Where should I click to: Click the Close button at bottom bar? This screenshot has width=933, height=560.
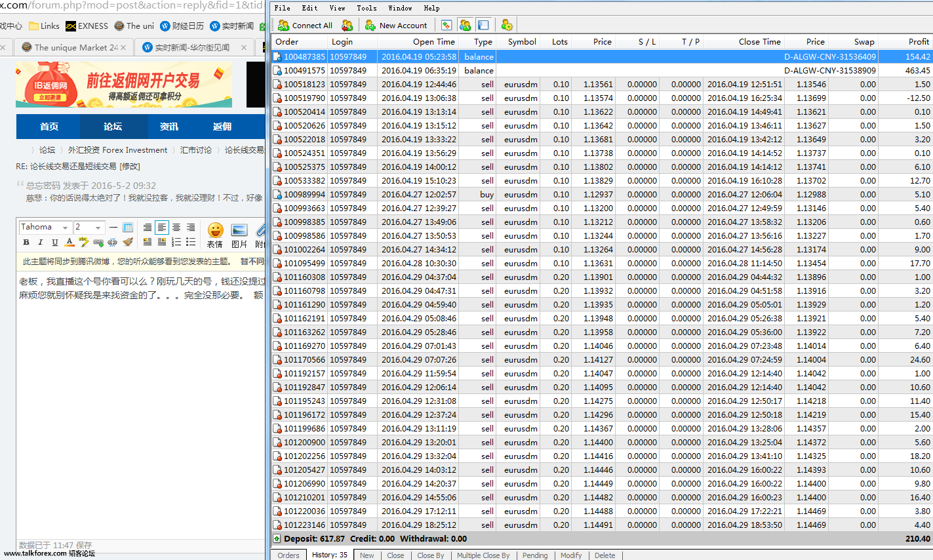point(395,555)
